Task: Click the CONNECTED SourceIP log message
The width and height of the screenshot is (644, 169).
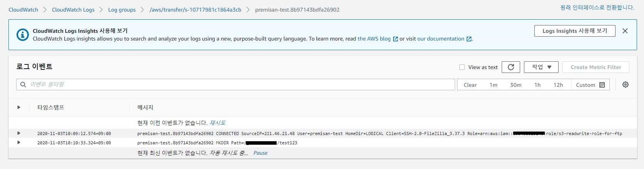Action: [x=380, y=134]
